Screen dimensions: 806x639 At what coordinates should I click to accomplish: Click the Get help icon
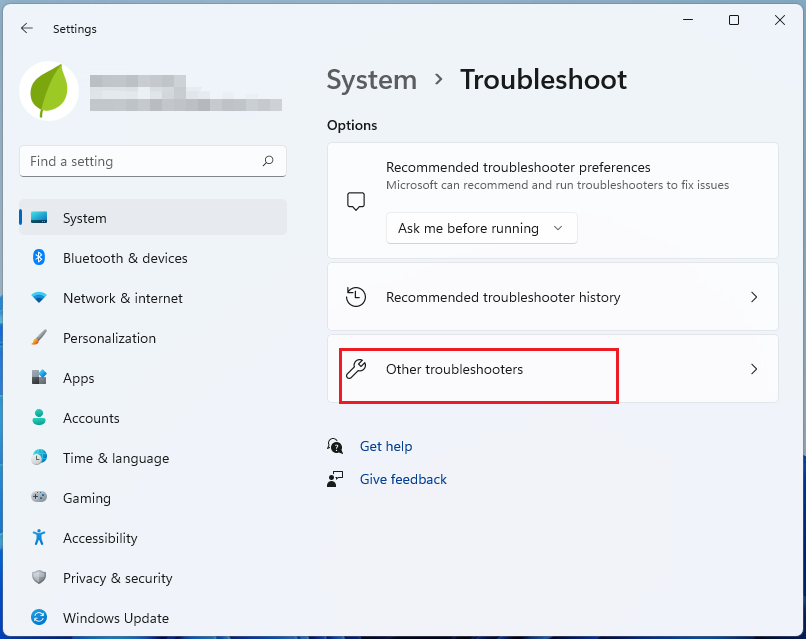(335, 446)
